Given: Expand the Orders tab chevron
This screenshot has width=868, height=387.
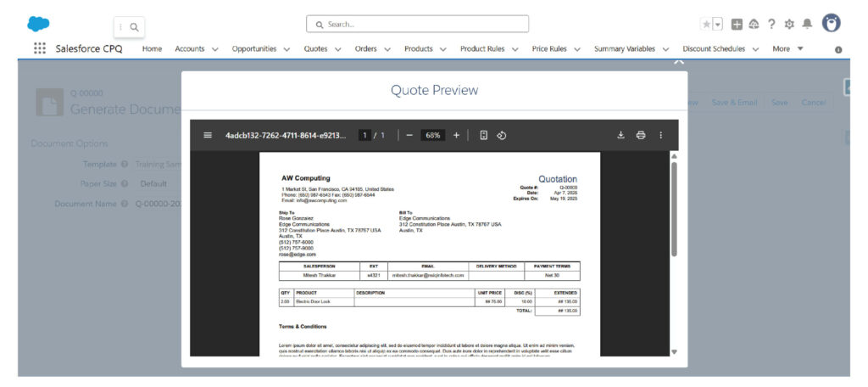Looking at the screenshot, I should [387, 49].
